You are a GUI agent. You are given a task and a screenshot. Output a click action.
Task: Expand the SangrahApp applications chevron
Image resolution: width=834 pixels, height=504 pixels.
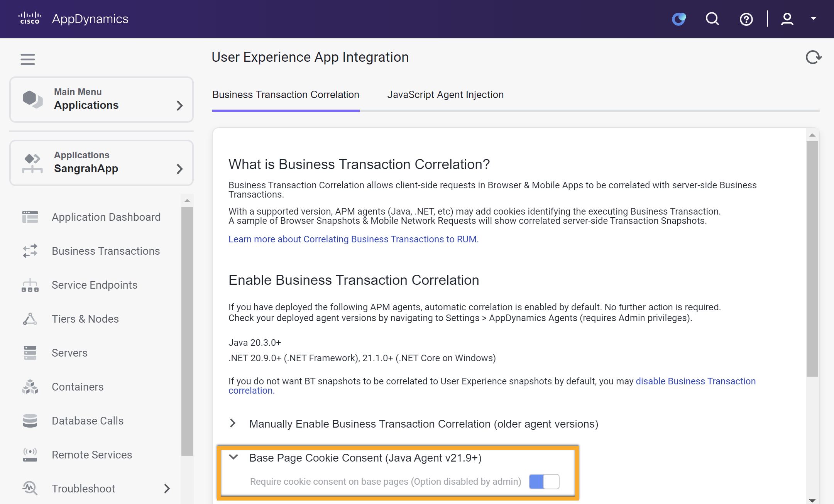[179, 169]
